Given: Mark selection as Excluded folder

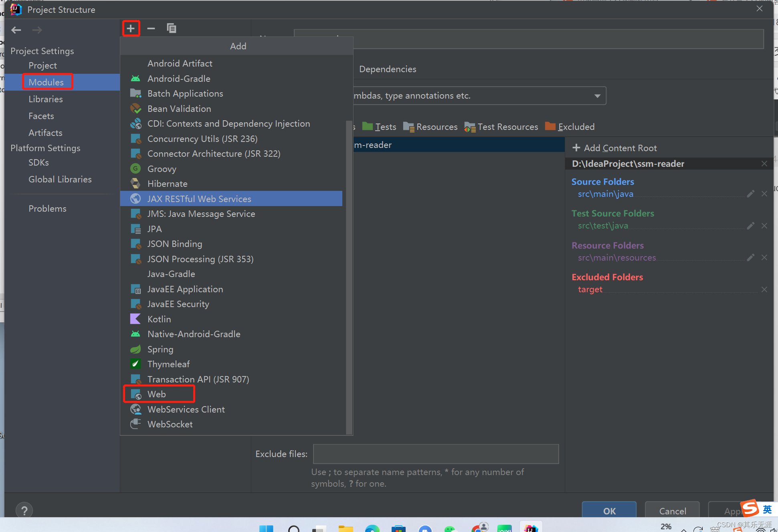Looking at the screenshot, I should click(x=570, y=127).
